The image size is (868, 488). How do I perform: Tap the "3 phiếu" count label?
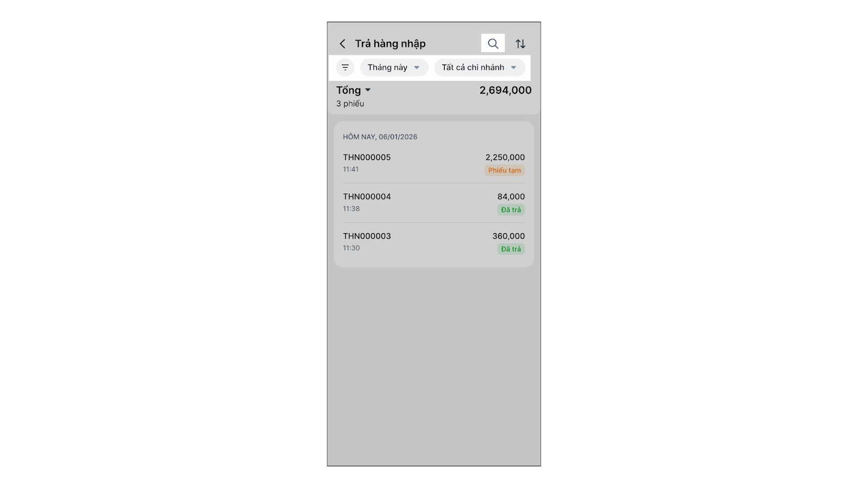[x=350, y=104]
